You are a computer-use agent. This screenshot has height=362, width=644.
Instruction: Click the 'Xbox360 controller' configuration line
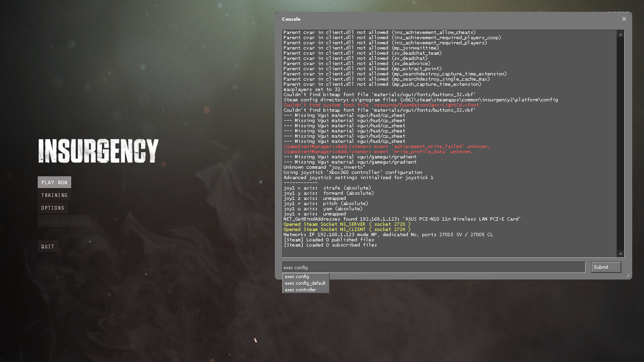(x=353, y=173)
